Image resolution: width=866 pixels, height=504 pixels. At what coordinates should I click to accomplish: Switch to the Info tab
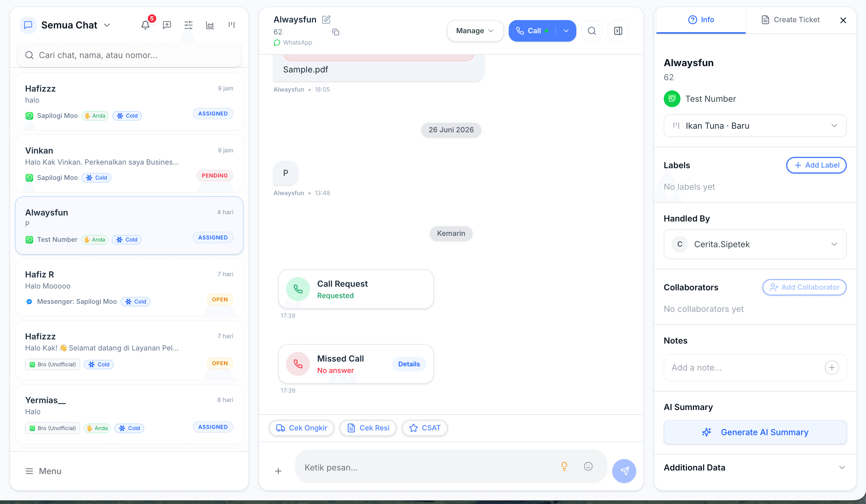[x=701, y=20]
